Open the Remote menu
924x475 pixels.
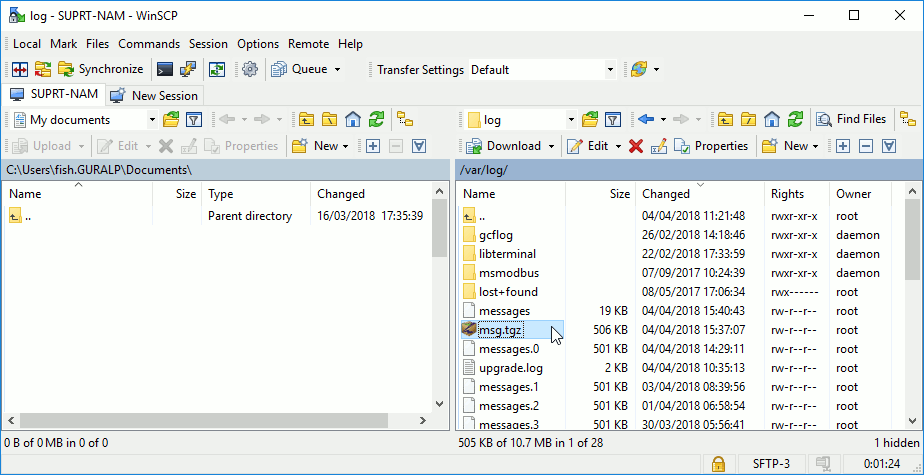coord(308,44)
